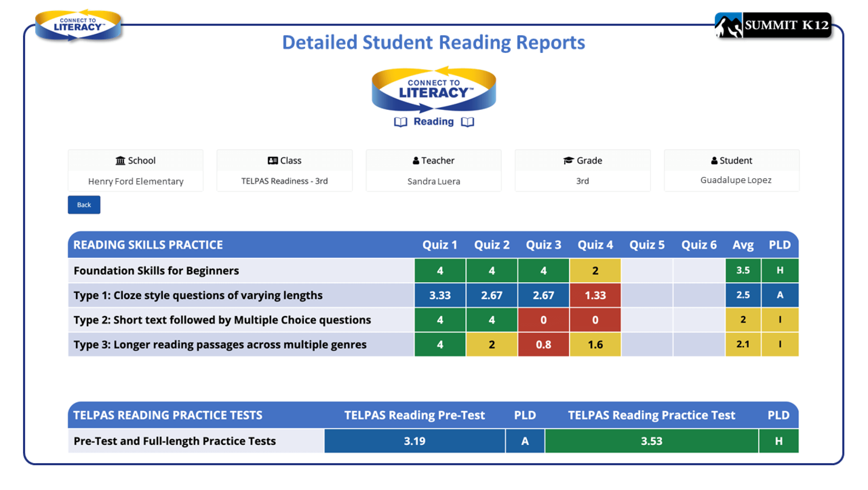Select teacher name Sandra Luera
868x490 pixels.
click(x=434, y=181)
